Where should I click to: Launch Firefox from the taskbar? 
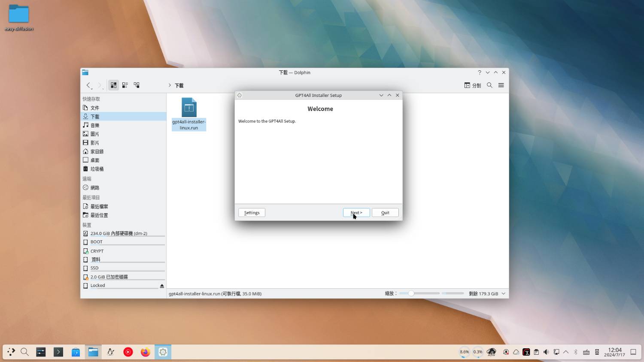point(146,352)
